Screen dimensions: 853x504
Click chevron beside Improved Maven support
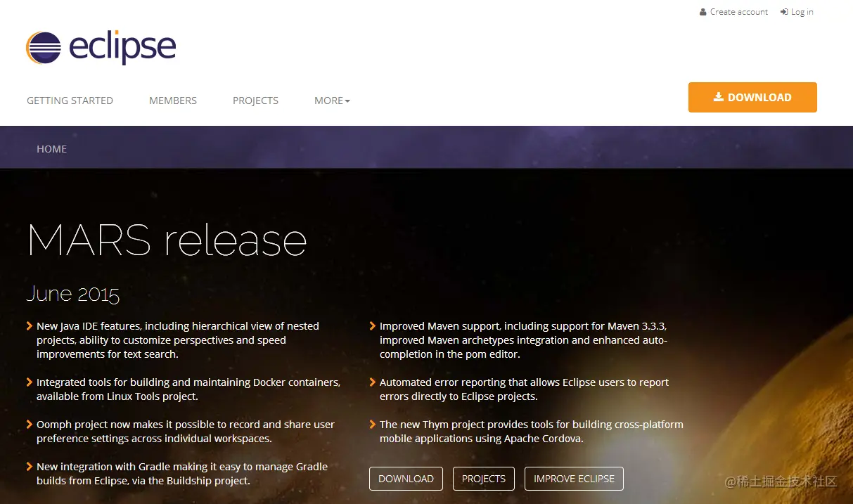click(x=373, y=325)
